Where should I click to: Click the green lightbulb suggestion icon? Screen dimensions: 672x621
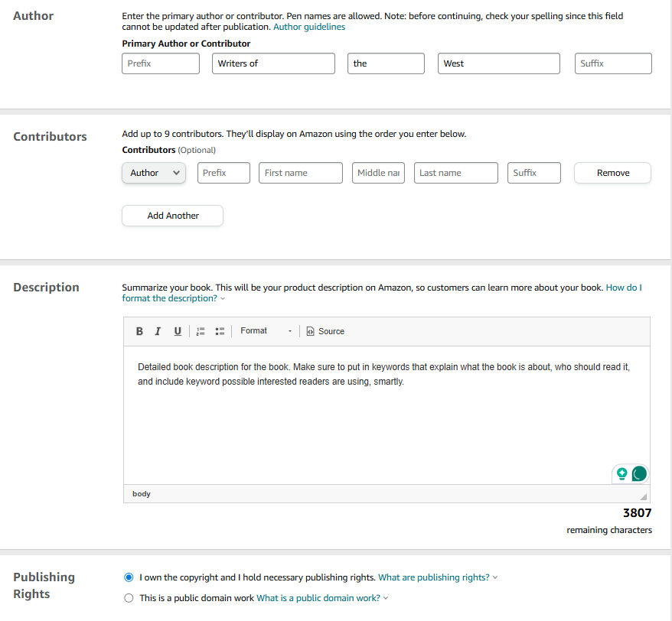[x=621, y=473]
